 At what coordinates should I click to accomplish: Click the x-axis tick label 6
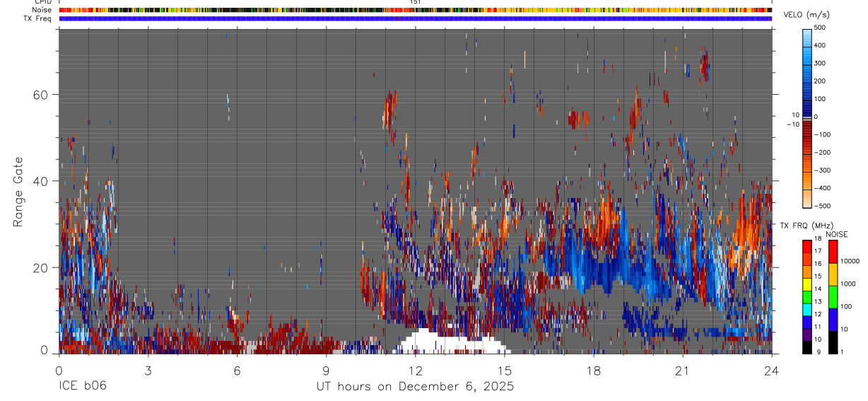pos(237,371)
